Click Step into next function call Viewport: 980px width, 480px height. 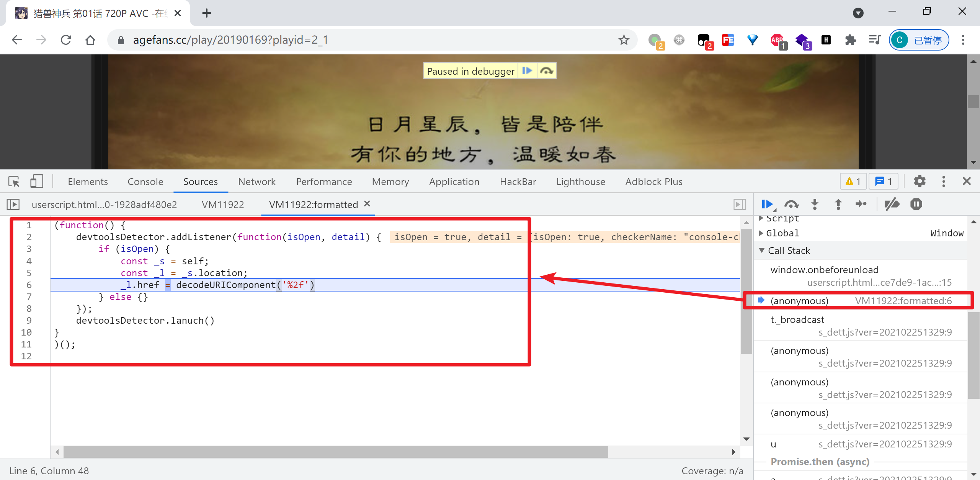pyautogui.click(x=815, y=204)
